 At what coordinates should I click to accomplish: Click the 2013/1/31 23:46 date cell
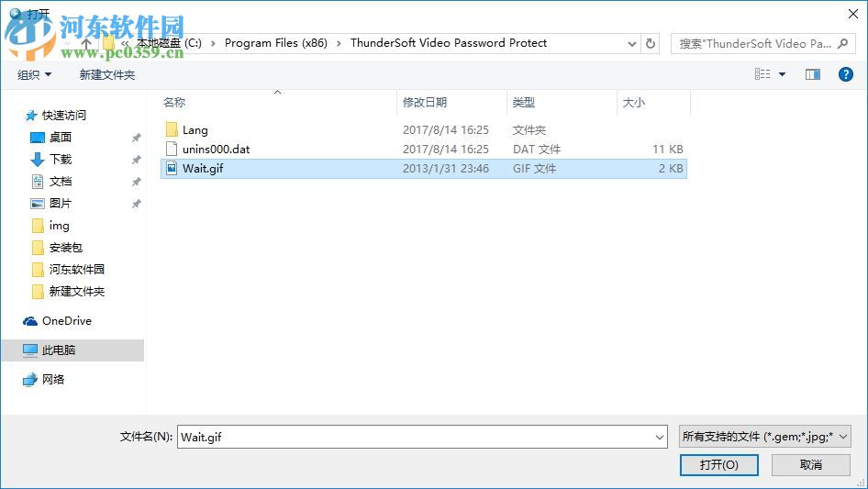point(446,169)
